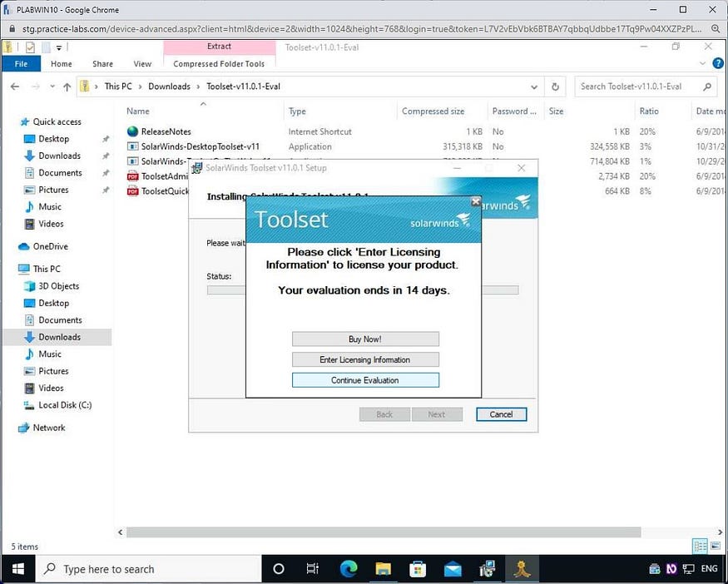The height and width of the screenshot is (584, 728).
Task: Sort by the Type column header
Action: pyautogui.click(x=297, y=111)
